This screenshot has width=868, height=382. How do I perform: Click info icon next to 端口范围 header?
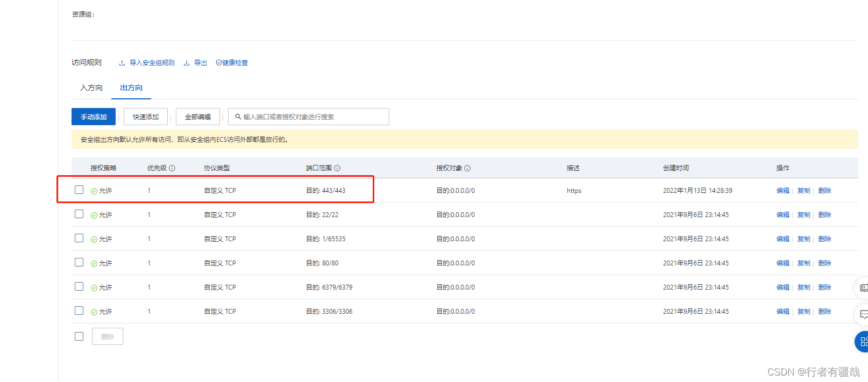point(337,168)
